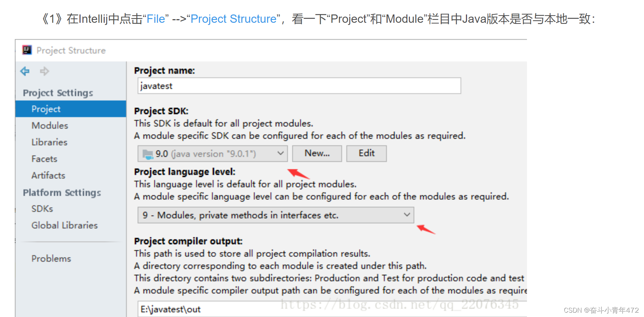The width and height of the screenshot is (644, 317).
Task: Select Libraries in the sidebar
Action: coord(49,142)
